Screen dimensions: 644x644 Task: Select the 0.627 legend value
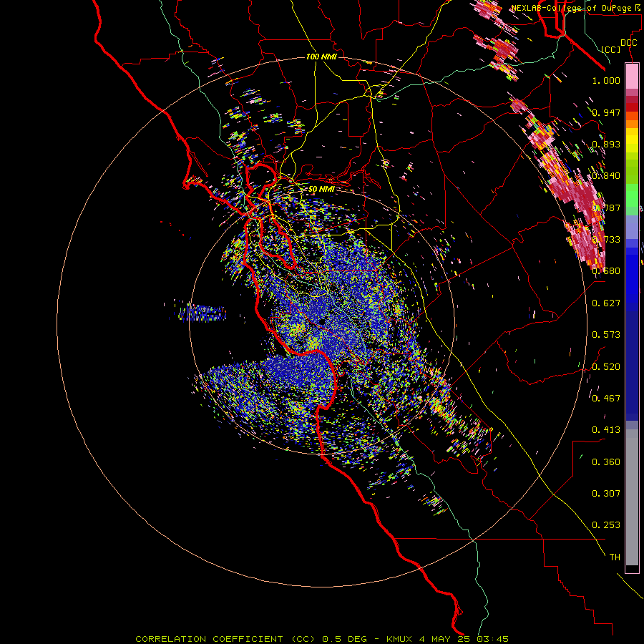606,303
